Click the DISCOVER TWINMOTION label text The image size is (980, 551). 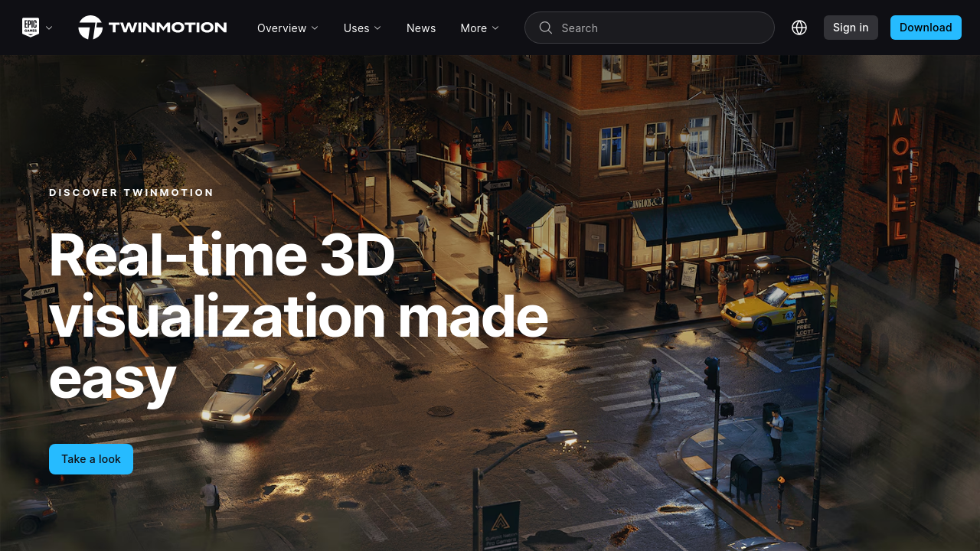click(132, 193)
